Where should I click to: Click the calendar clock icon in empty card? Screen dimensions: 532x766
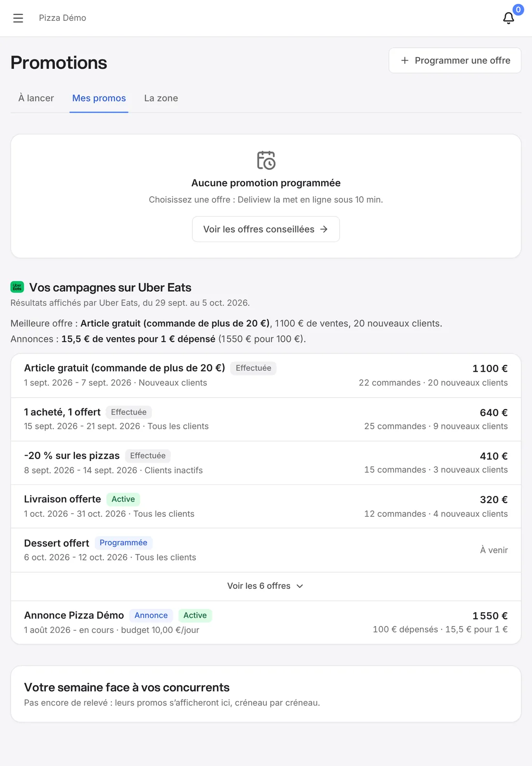pyautogui.click(x=266, y=160)
